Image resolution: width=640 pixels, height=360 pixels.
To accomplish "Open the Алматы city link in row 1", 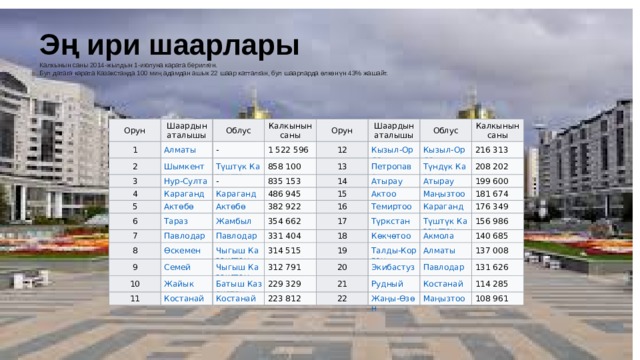I will (180, 150).
